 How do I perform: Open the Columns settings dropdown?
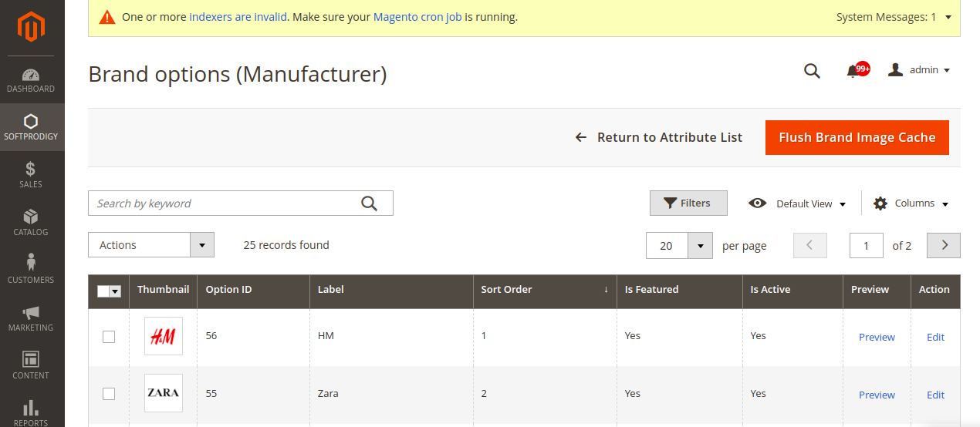(911, 203)
